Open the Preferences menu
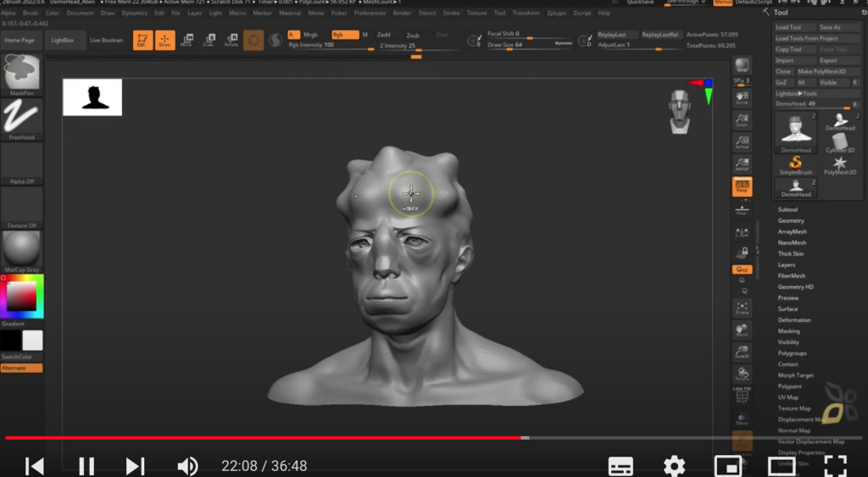868x477 pixels. pos(370,13)
